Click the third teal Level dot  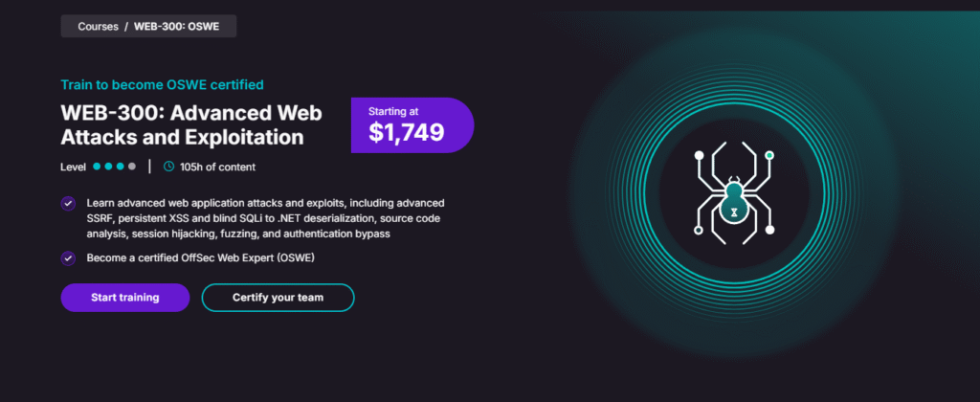point(121,167)
